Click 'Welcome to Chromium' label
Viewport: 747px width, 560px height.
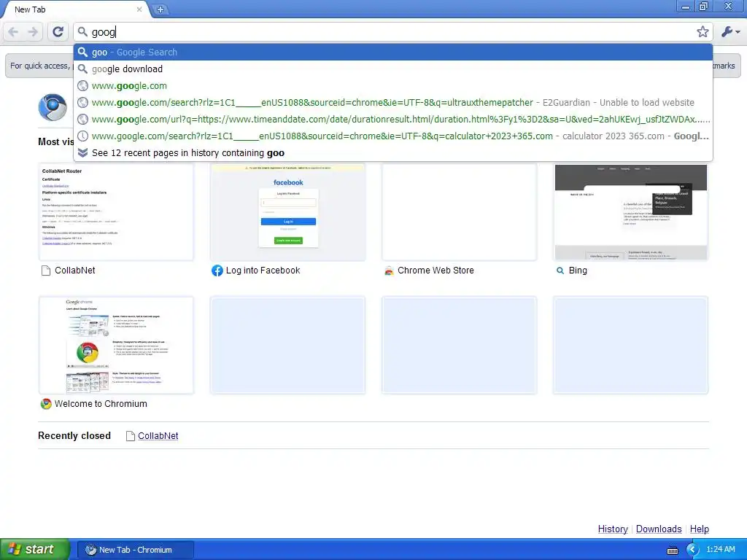101,404
